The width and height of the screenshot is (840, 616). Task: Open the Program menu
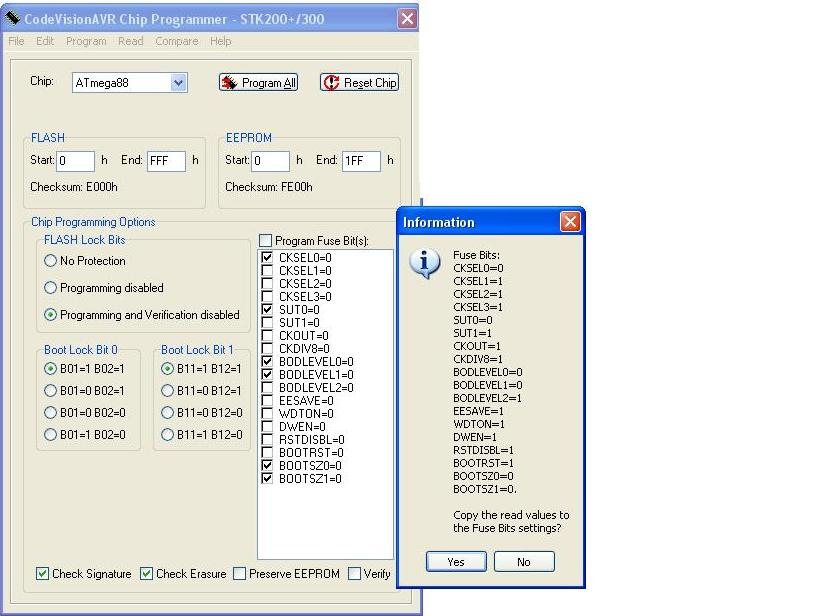pyautogui.click(x=86, y=41)
